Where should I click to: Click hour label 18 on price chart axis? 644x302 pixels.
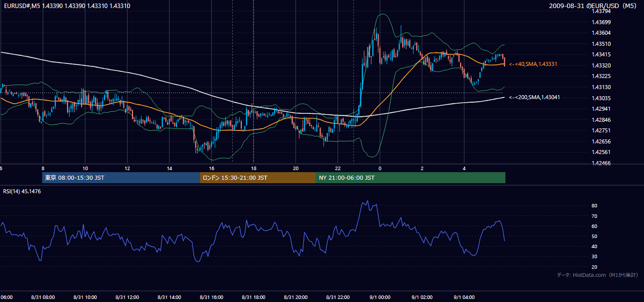[x=253, y=169]
